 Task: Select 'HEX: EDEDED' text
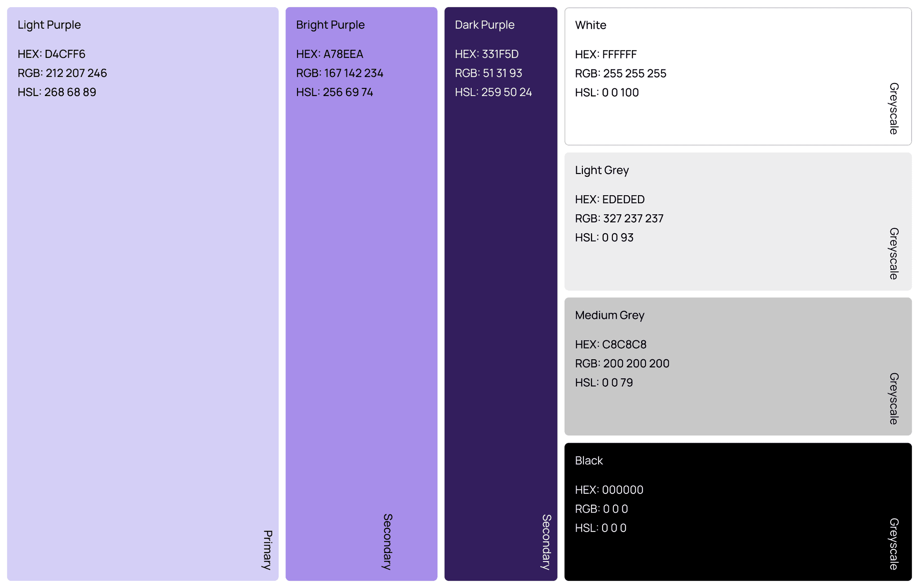[610, 199]
